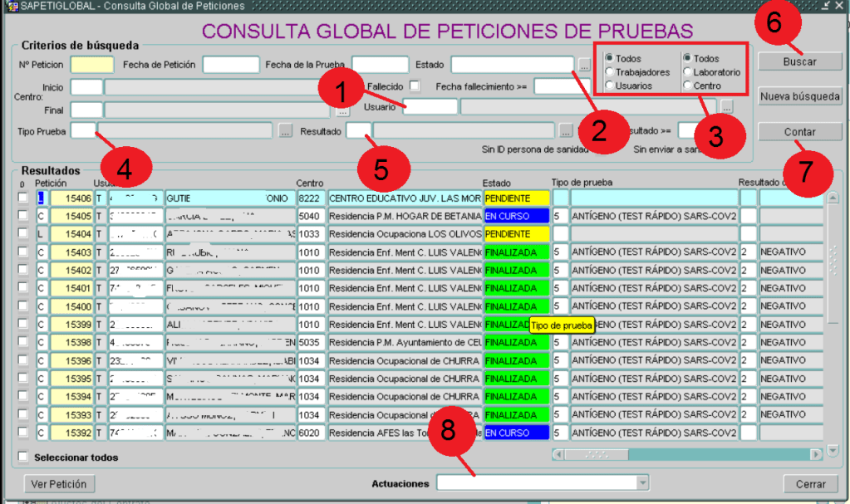Open the Estado lookup ellipsis button
The height and width of the screenshot is (504, 850).
585,64
